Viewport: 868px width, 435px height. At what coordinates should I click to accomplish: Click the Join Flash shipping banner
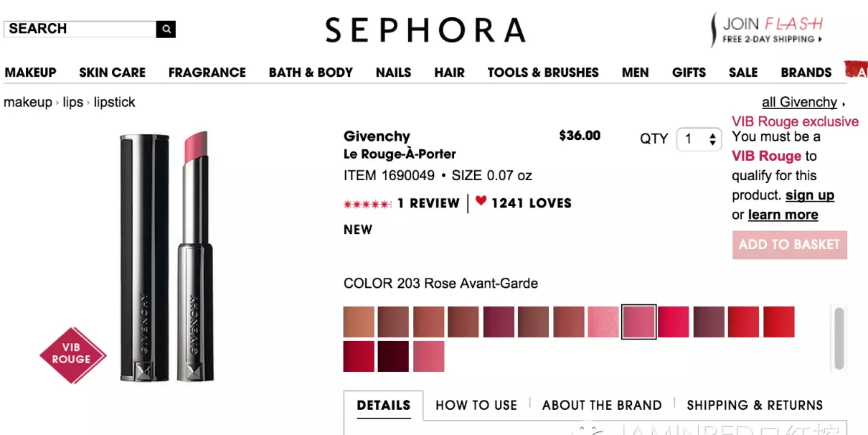pos(766,29)
